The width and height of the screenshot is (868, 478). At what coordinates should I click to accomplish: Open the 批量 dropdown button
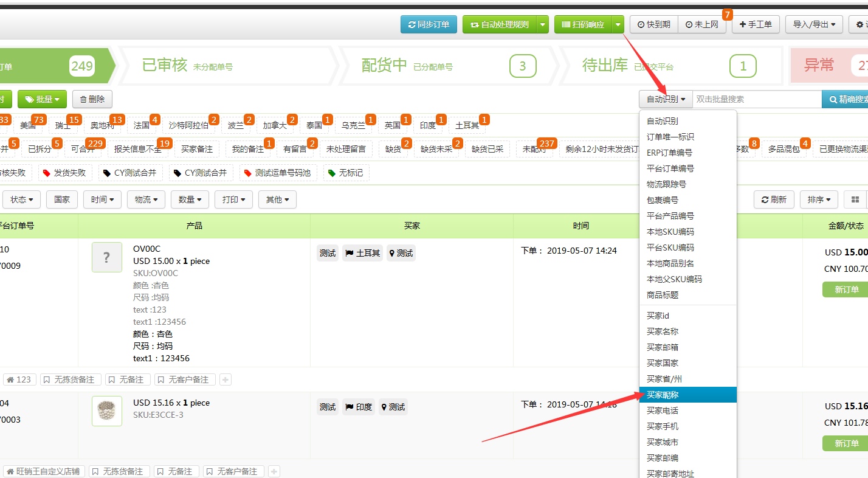[42, 99]
